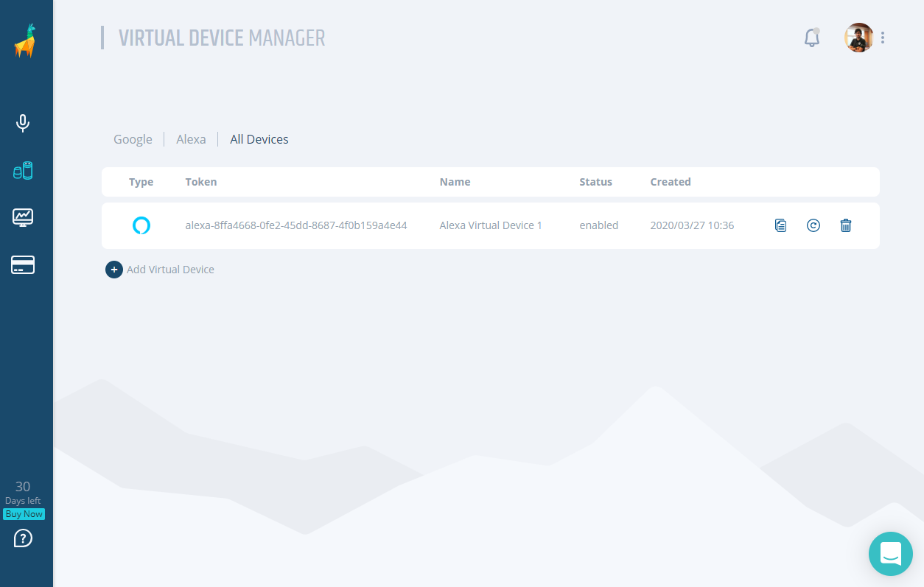
Task: Click the Alexa ring type icon
Action: tap(141, 225)
